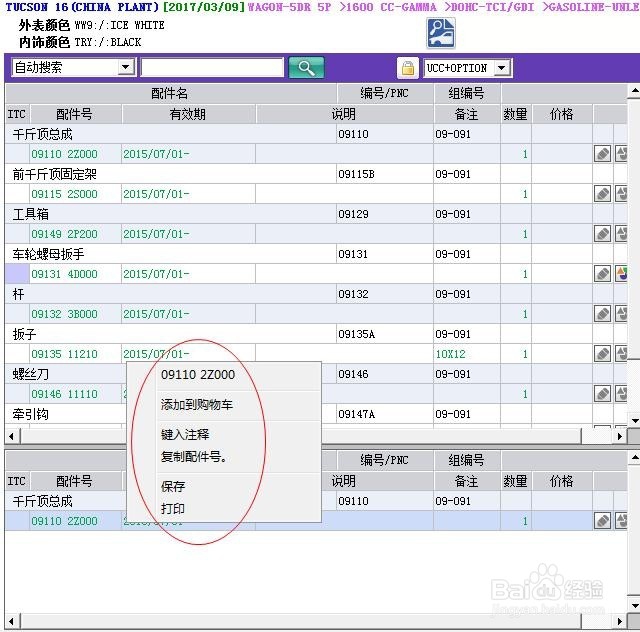Choose 键入注释 from context menu
640x632 pixels.
[x=185, y=434]
